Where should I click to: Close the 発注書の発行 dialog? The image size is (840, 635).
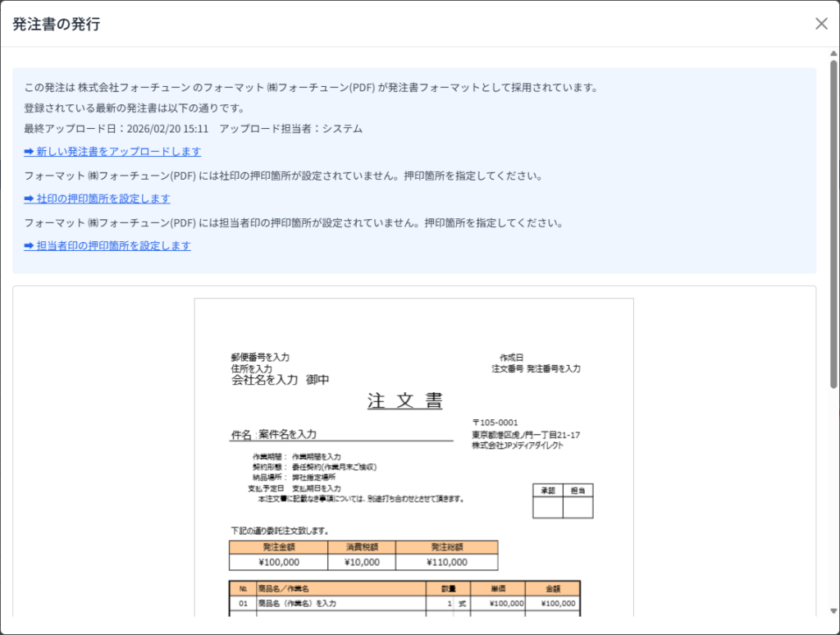click(x=821, y=24)
